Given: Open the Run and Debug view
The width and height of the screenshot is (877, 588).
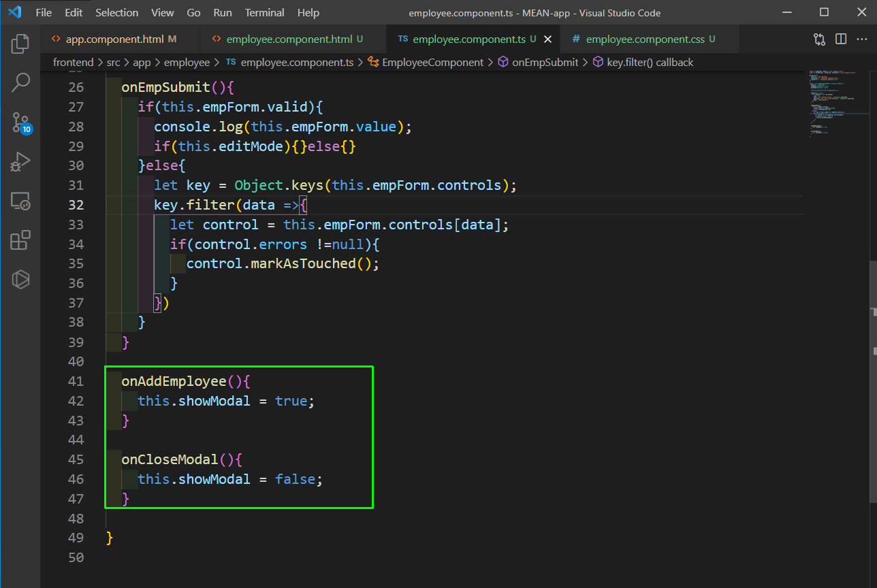Looking at the screenshot, I should (20, 162).
